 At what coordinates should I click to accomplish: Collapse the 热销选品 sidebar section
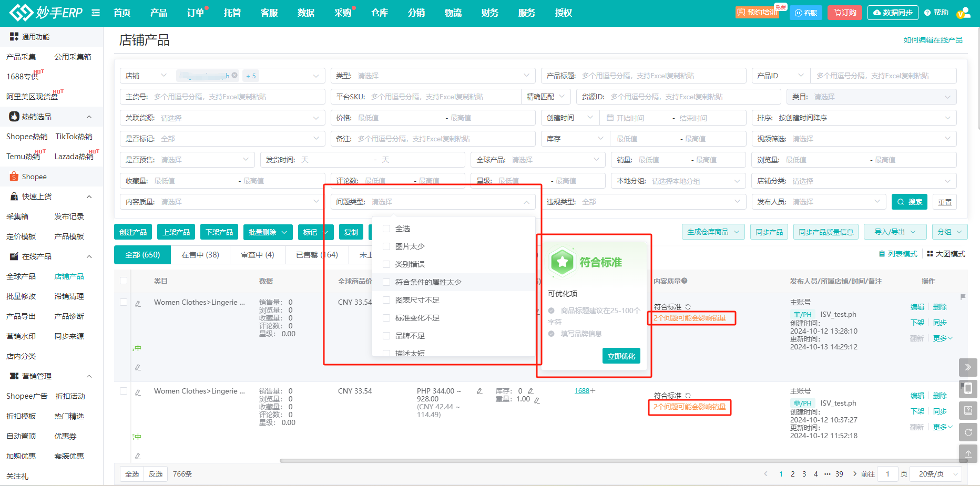(89, 117)
